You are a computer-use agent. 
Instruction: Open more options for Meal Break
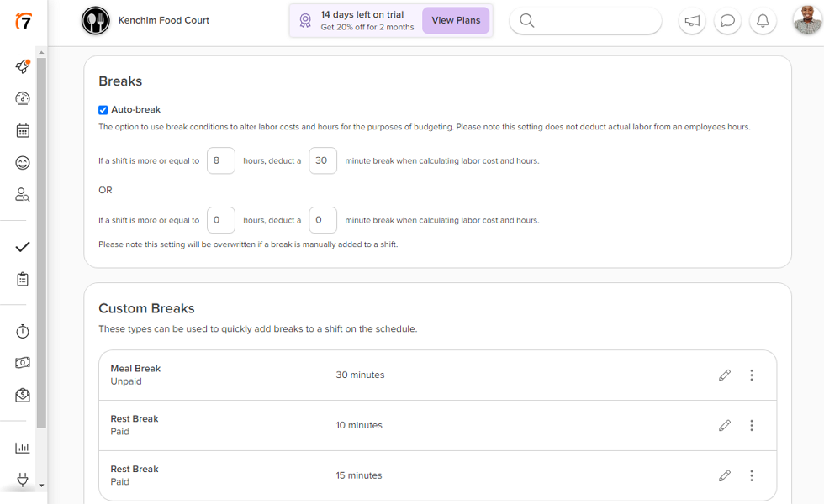pyautogui.click(x=752, y=375)
